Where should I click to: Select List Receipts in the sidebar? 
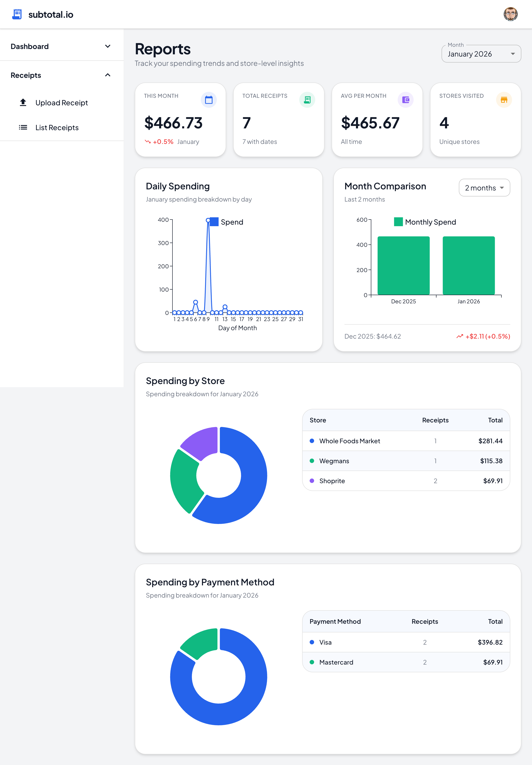(x=57, y=127)
